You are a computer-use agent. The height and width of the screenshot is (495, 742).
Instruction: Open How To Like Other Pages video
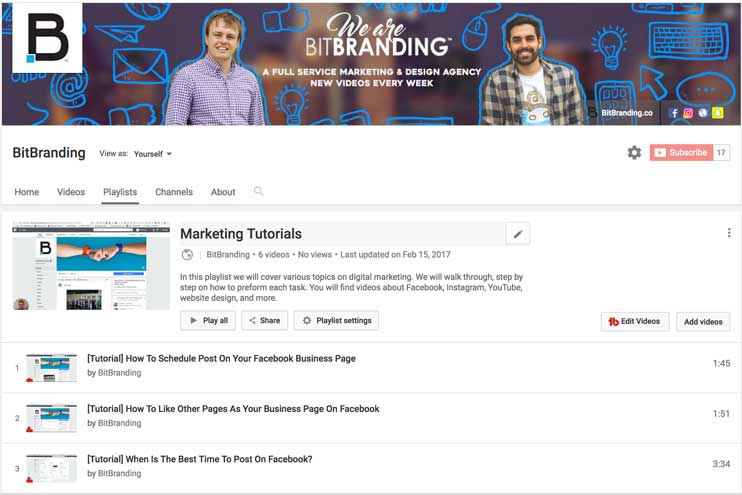[233, 409]
